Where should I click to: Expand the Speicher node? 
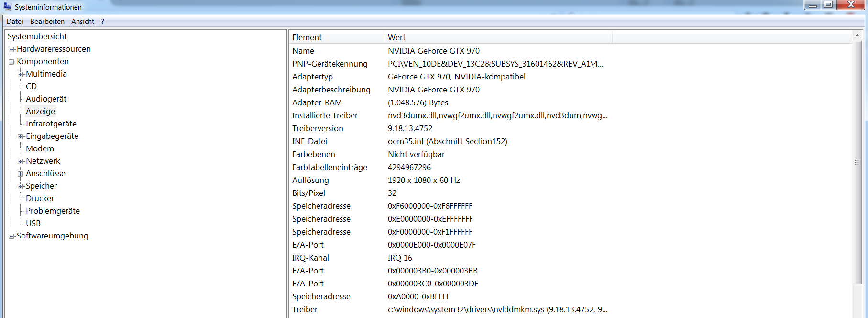pyautogui.click(x=21, y=186)
